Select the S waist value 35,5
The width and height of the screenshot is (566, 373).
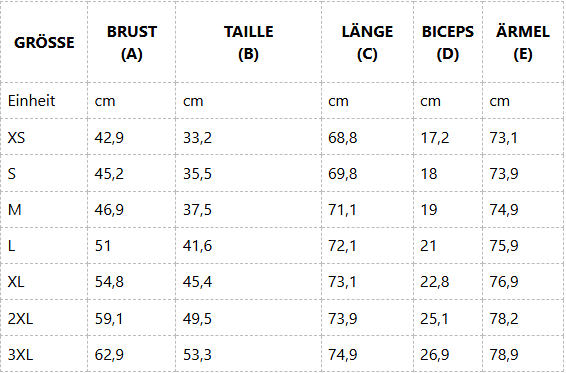pyautogui.click(x=197, y=174)
